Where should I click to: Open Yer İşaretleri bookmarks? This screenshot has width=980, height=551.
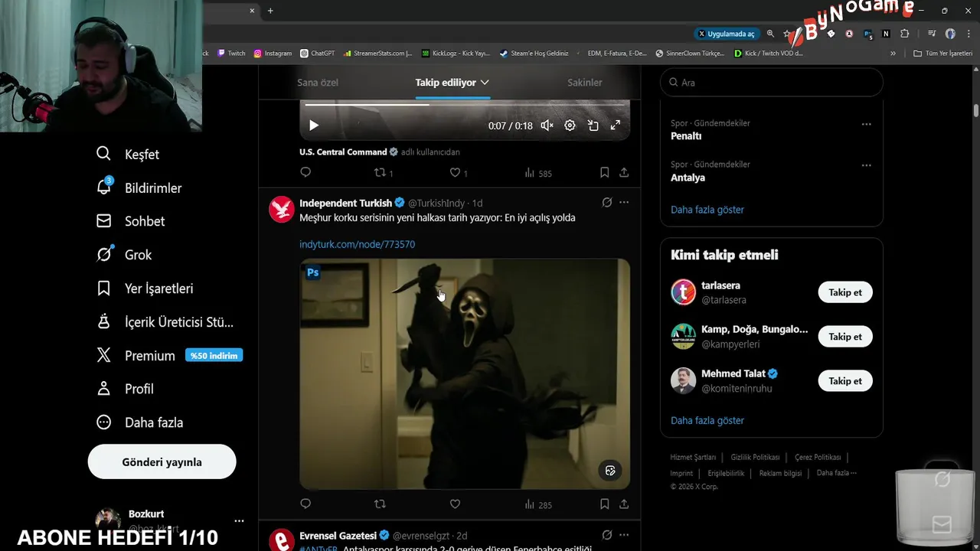coord(144,289)
